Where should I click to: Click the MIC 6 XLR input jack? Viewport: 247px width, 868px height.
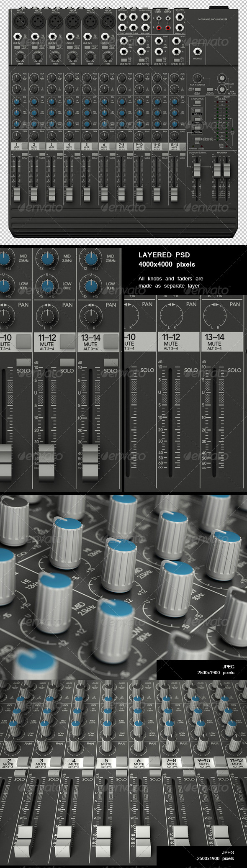point(108,21)
